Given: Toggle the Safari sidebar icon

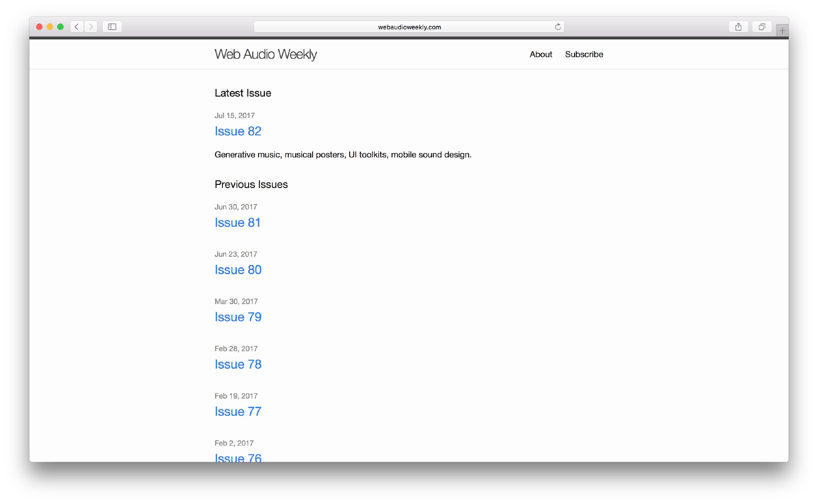Looking at the screenshot, I should (x=112, y=27).
